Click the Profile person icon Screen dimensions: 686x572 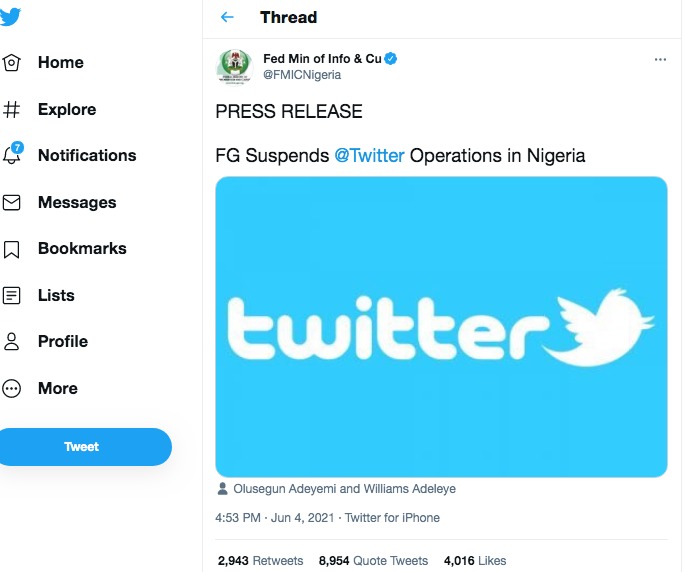11,341
